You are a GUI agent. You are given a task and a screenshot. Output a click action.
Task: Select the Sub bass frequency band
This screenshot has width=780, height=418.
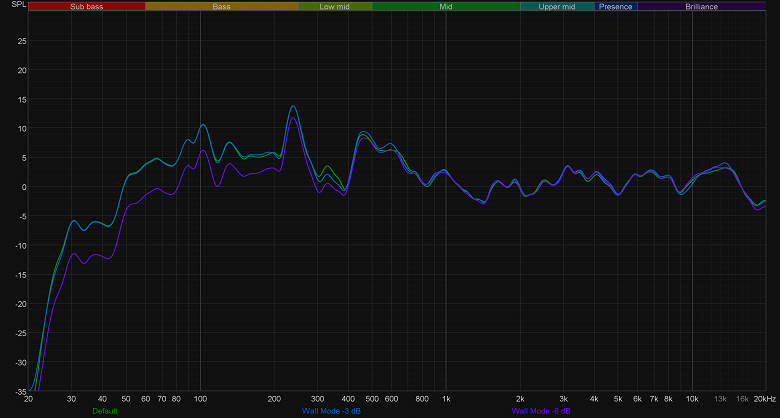(87, 6)
